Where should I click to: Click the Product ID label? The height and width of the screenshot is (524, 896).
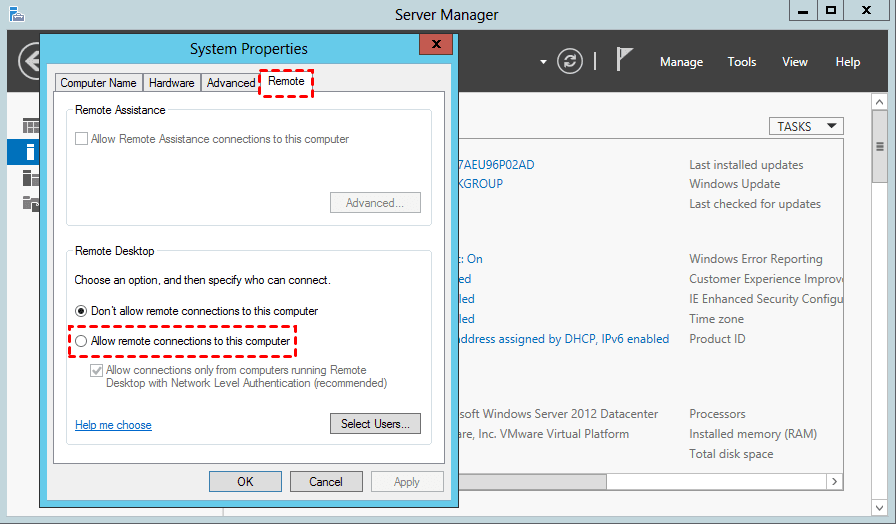(717, 339)
